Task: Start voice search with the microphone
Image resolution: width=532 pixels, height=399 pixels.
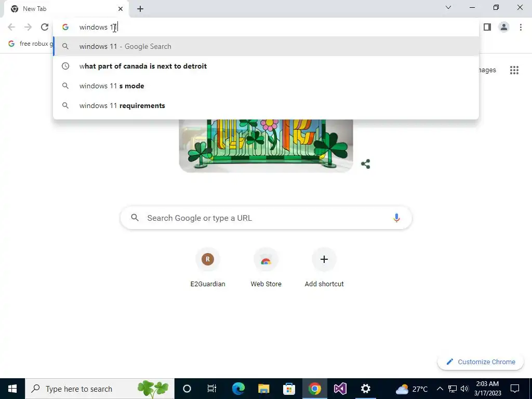Action: [396, 218]
